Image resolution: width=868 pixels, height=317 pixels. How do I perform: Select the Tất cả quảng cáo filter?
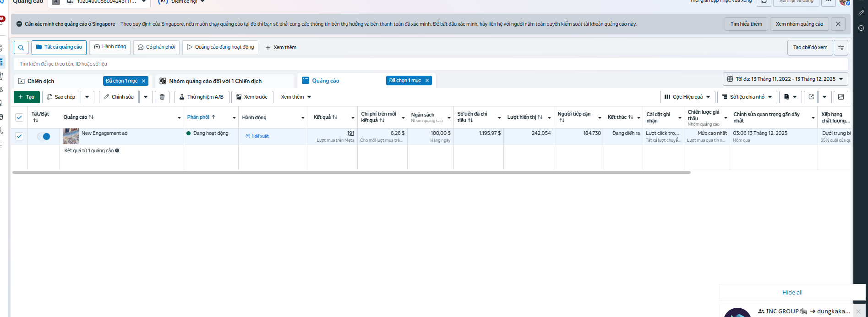59,47
